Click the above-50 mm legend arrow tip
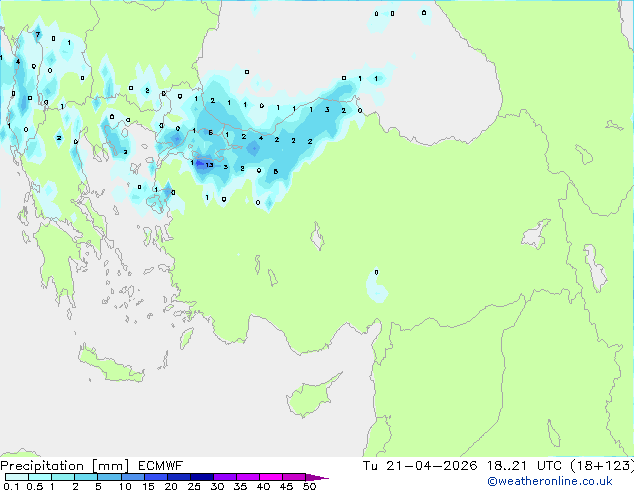Image resolution: width=634 pixels, height=490 pixels. coord(317,477)
